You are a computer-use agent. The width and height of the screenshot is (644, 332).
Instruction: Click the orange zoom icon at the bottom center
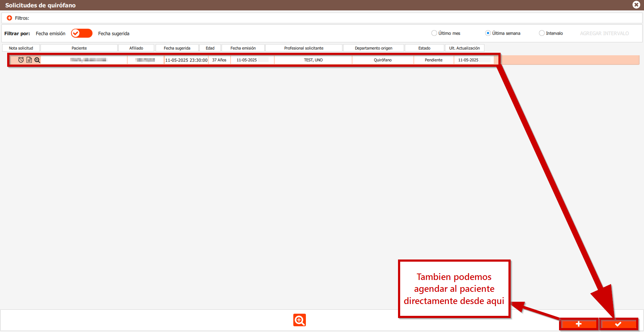(x=299, y=320)
